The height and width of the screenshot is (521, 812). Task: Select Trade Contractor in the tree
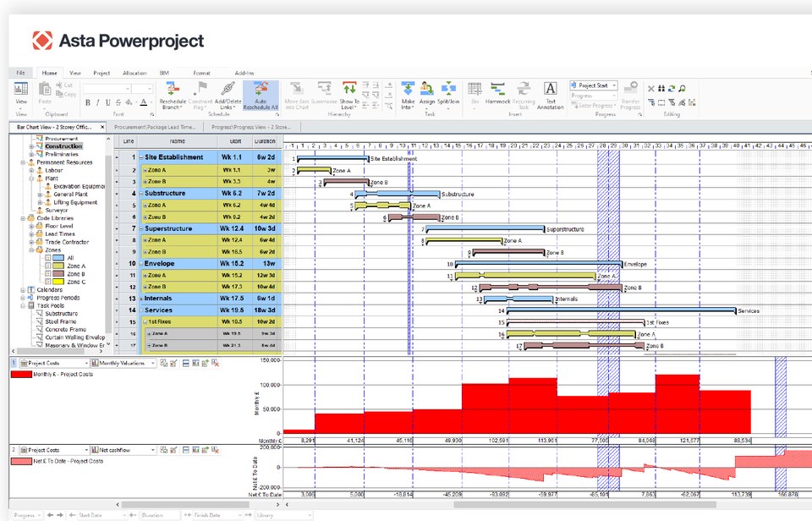tap(67, 243)
